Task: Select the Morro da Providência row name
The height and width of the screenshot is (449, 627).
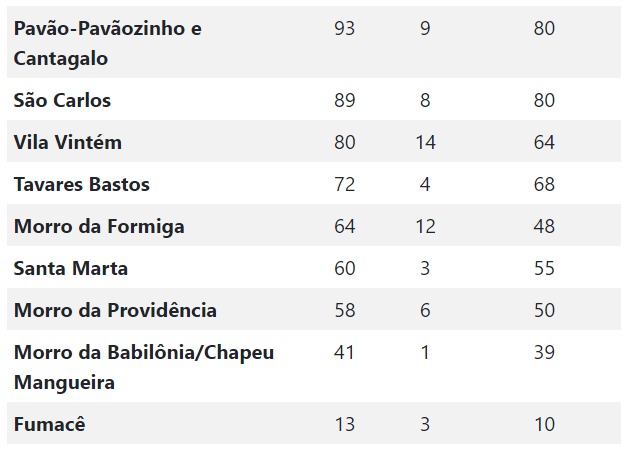Action: 115,310
